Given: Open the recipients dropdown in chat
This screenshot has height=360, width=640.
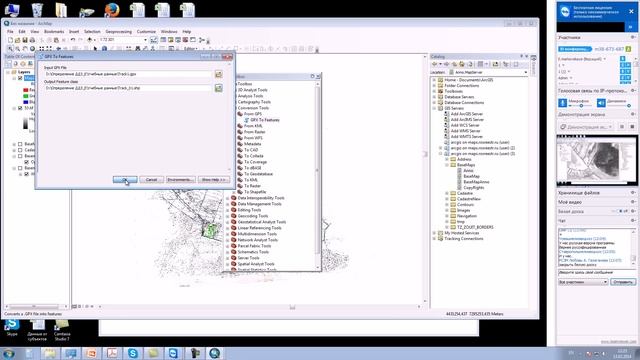Looking at the screenshot, I should (x=605, y=282).
